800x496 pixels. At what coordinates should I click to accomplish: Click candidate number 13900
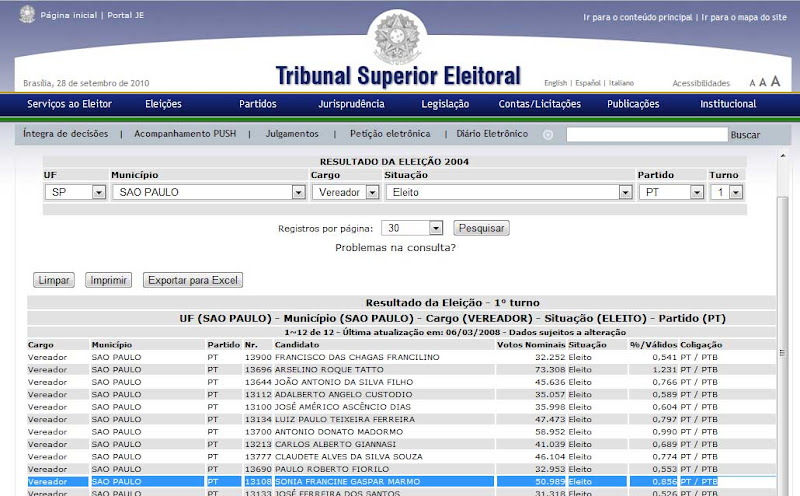tap(258, 357)
